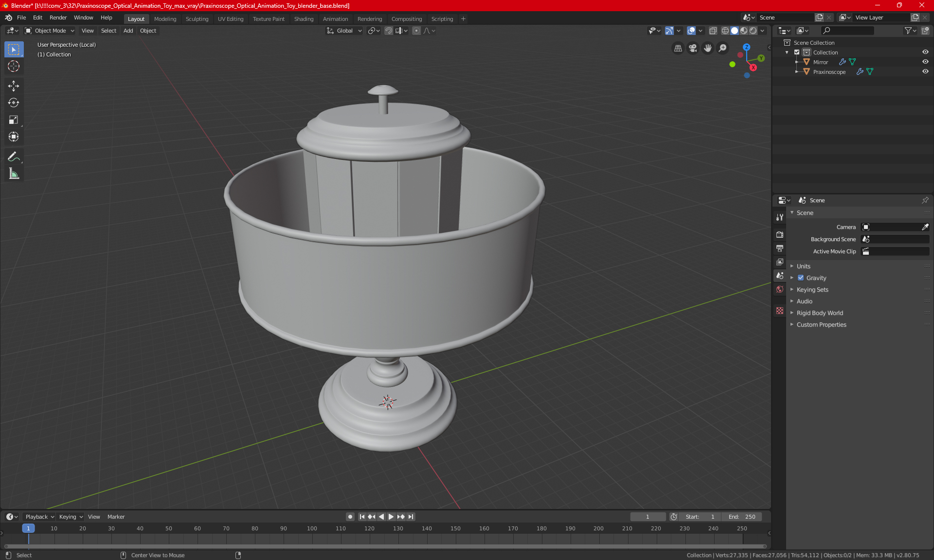Select the Annotate pencil tool
This screenshot has height=560, width=934.
[x=14, y=157]
